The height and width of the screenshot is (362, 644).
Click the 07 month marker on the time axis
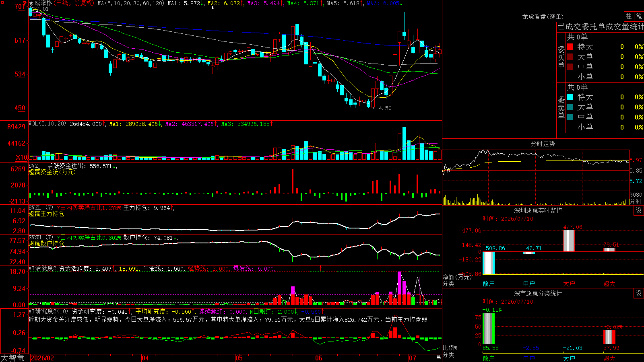coord(413,358)
